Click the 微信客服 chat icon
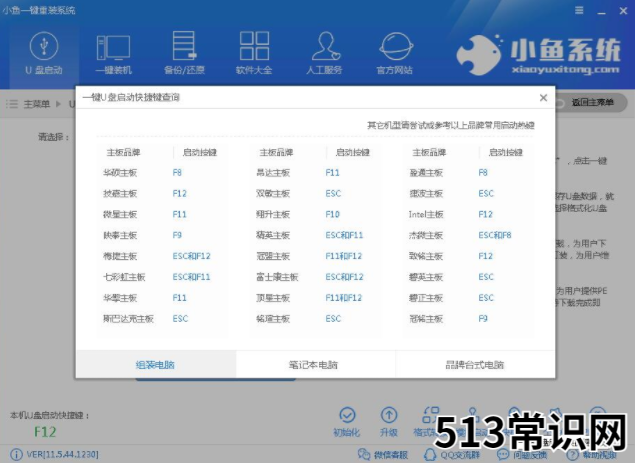 (x=364, y=454)
